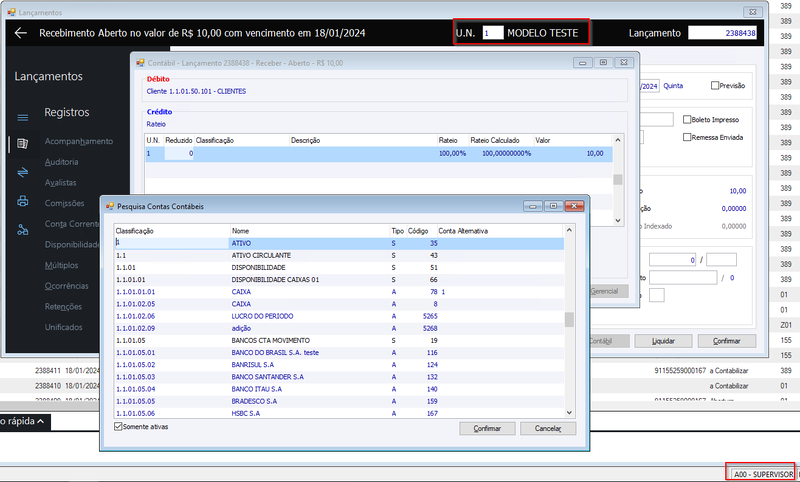Image resolution: width=800 pixels, height=482 pixels.
Task: Sort by Nome column header
Action: tap(310, 231)
